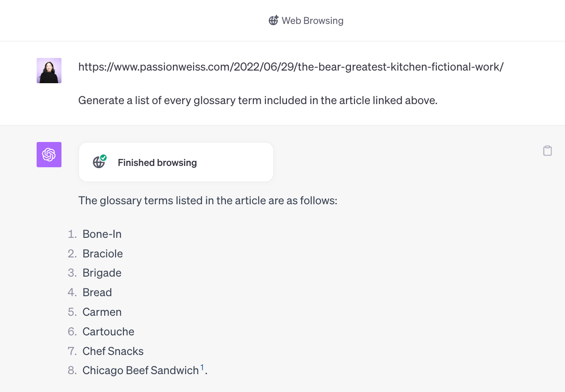Click the purple ChatGPT logo avatar
The height and width of the screenshot is (392, 565).
pyautogui.click(x=49, y=155)
